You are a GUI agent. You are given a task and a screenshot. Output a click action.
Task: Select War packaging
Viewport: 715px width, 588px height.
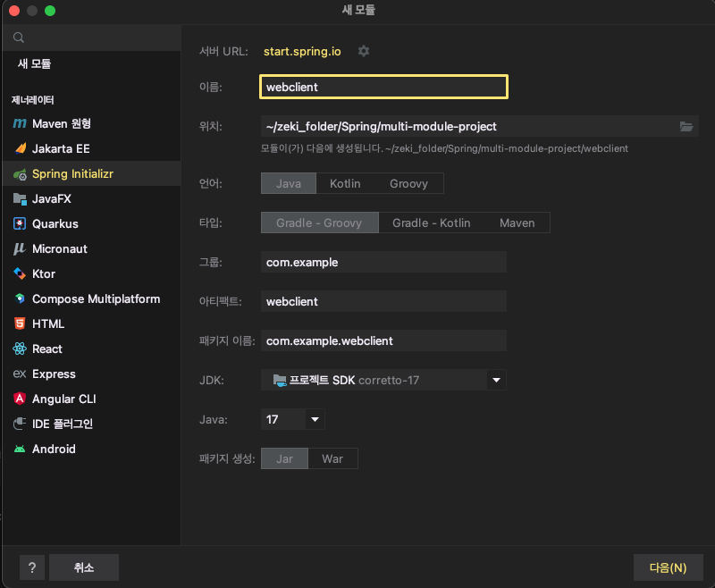[x=332, y=458]
